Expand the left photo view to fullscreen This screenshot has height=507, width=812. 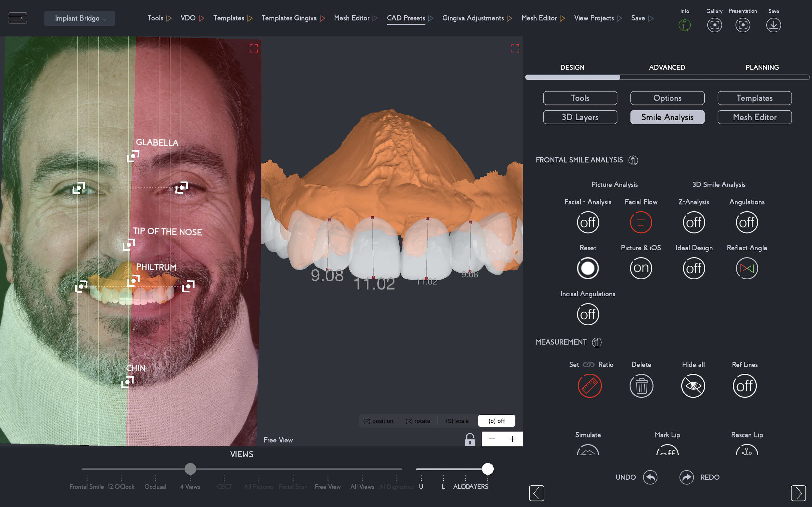[x=254, y=49]
